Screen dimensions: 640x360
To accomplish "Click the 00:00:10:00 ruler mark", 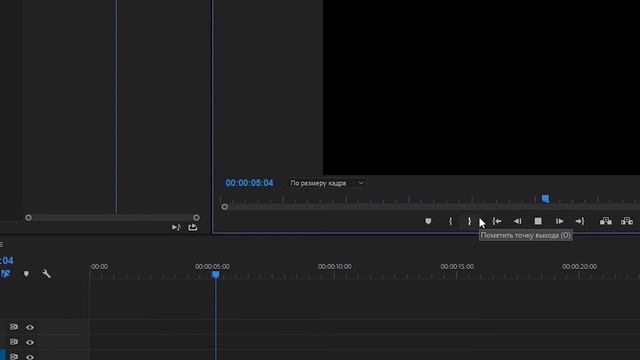I will [x=335, y=267].
